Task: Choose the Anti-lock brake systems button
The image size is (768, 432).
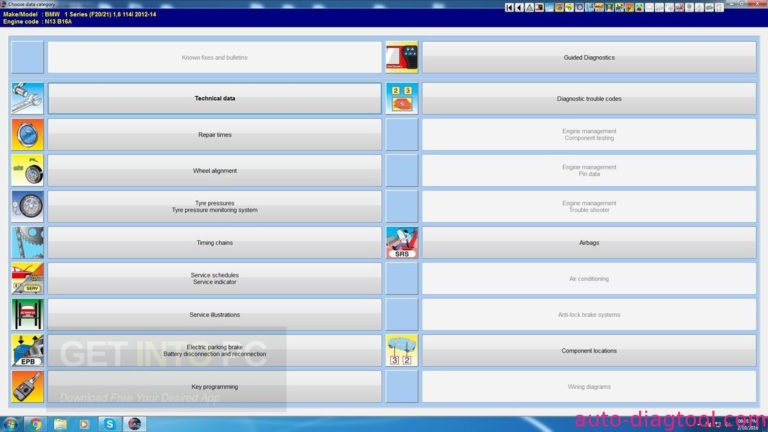Action: tap(589, 315)
